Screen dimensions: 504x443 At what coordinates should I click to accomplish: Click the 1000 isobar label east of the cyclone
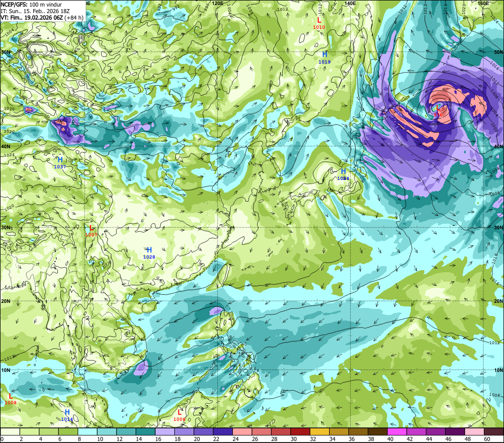(x=495, y=126)
